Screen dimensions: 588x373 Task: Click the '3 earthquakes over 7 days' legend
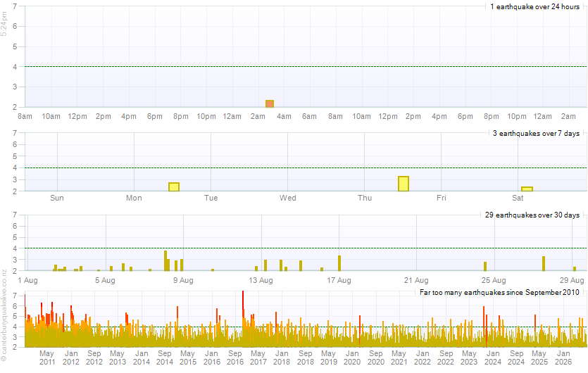click(x=536, y=133)
